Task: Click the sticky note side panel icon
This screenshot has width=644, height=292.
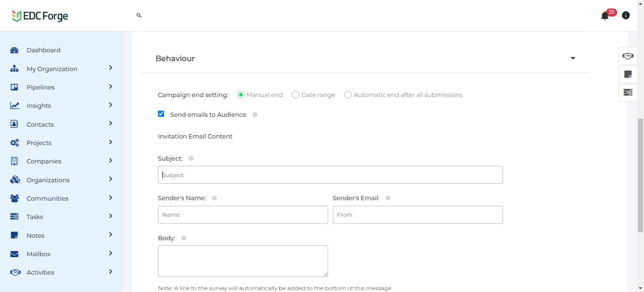Action: point(627,74)
